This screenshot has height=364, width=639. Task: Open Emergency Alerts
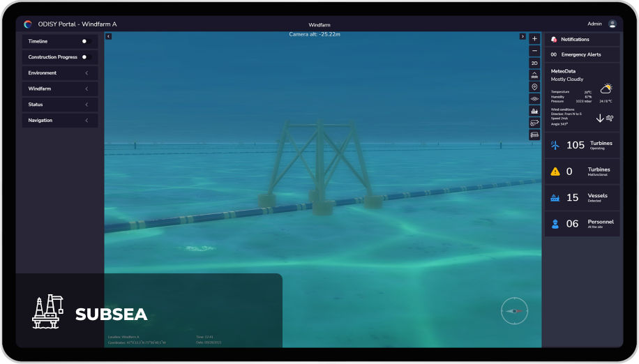pos(581,54)
